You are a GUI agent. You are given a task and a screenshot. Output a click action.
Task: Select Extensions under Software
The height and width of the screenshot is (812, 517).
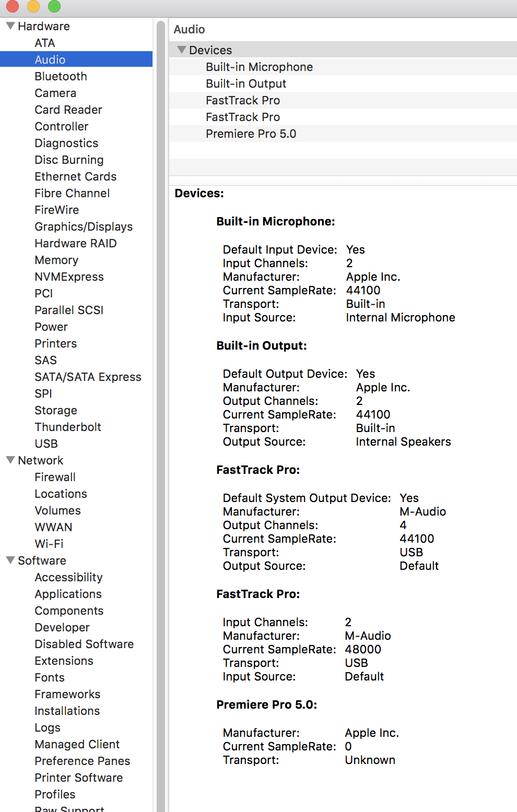coord(64,661)
